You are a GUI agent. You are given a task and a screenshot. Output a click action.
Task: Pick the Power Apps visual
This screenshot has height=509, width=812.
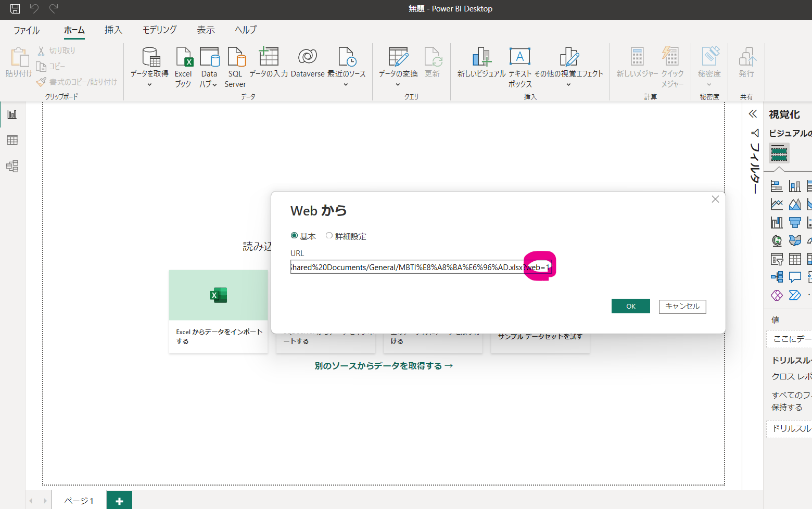click(777, 295)
